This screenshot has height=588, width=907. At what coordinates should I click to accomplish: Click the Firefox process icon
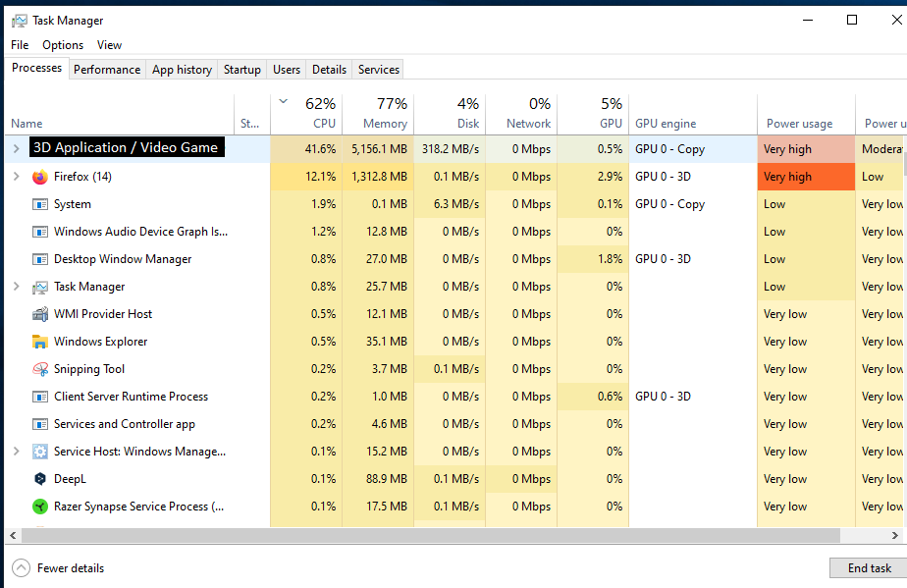click(x=39, y=176)
